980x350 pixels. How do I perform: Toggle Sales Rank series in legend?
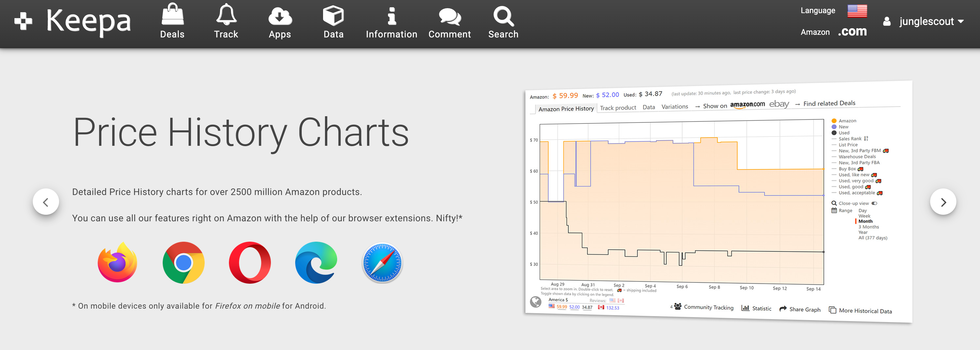849,139
